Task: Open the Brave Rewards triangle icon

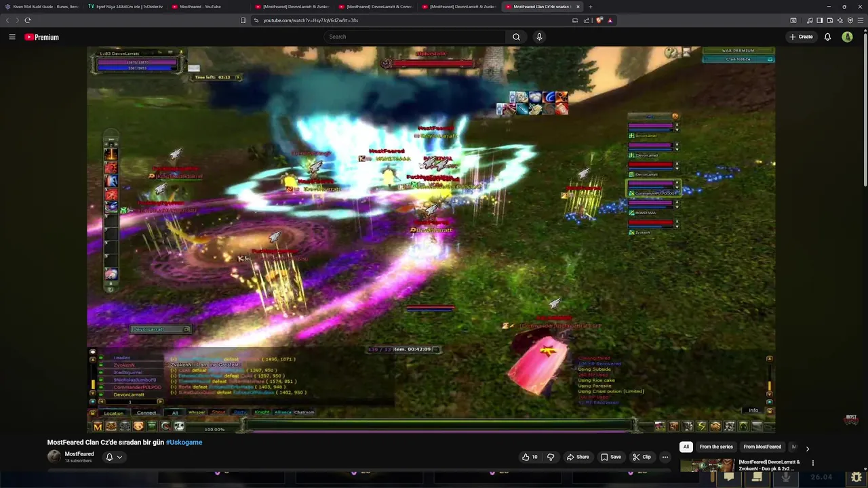Action: (610, 20)
